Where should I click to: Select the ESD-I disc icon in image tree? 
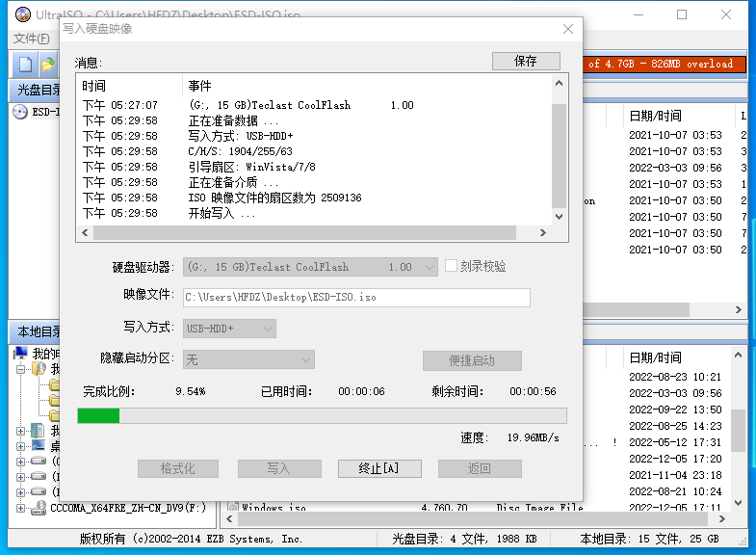20,112
